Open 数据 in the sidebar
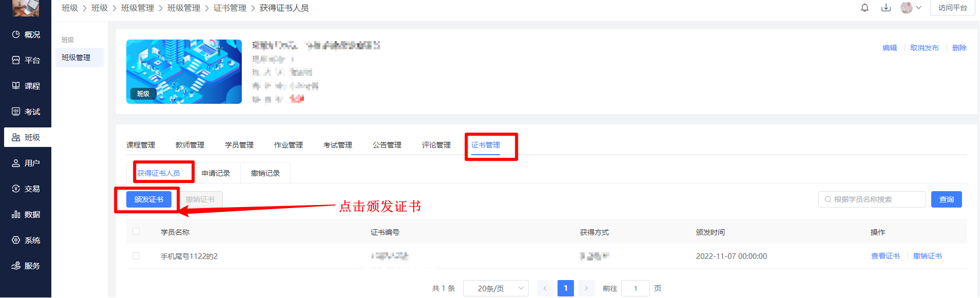The height and width of the screenshot is (298, 980). pyautogui.click(x=26, y=214)
